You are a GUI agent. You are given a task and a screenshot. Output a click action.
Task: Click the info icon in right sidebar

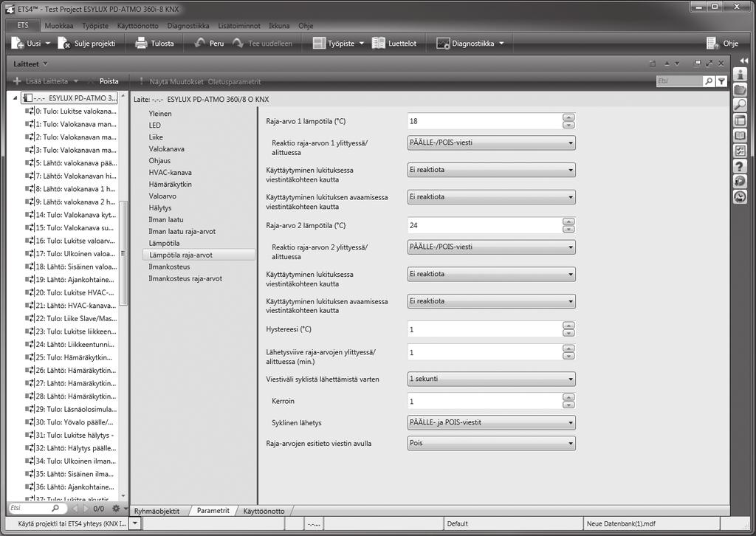tap(740, 75)
